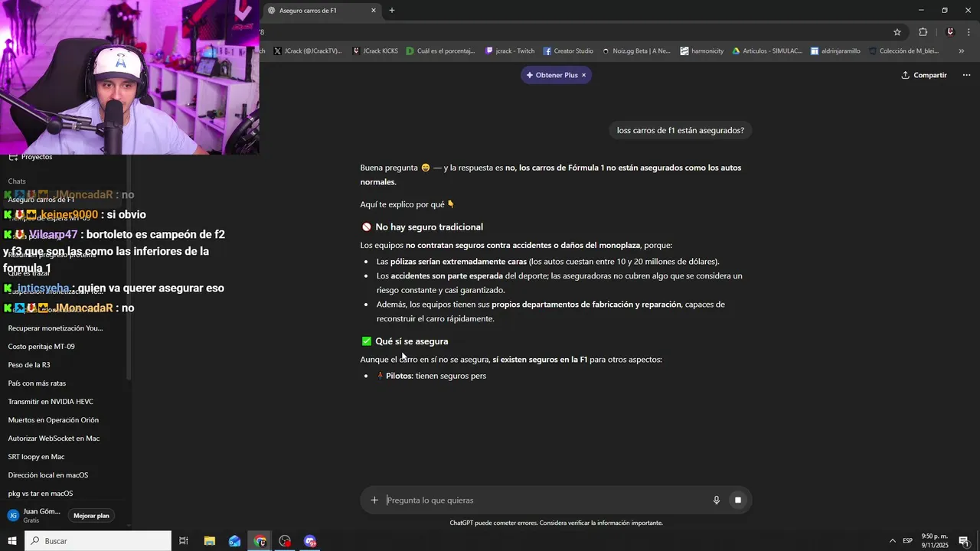Open the Juan Góm... account menu
The width and height of the screenshot is (980, 551).
(x=34, y=516)
